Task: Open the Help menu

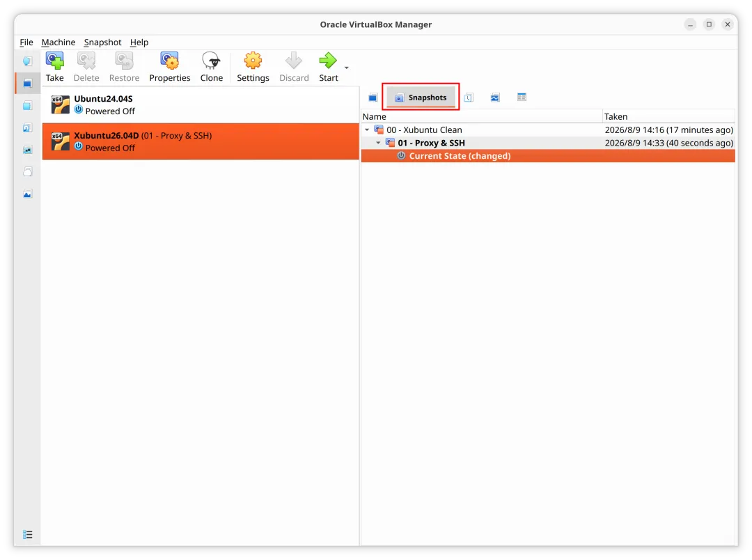Action: pos(139,42)
